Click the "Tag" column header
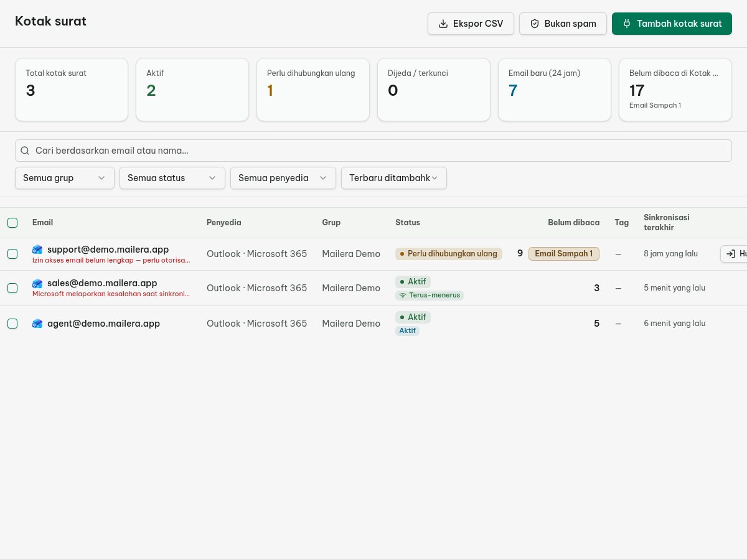This screenshot has width=747, height=560. 622,223
